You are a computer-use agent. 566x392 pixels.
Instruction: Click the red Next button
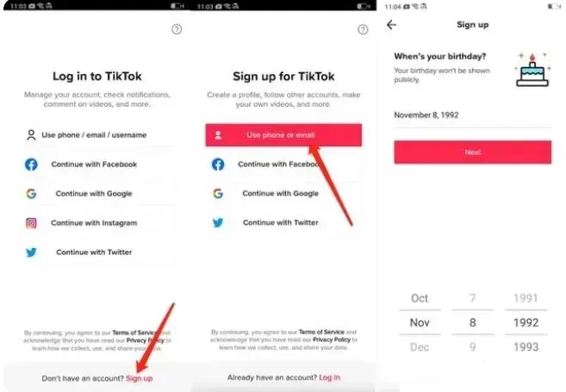472,152
